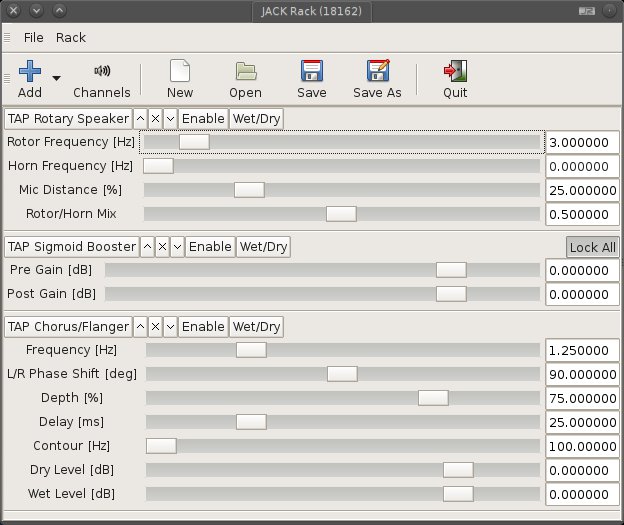Move TAP Sigmoid Booster up with arrow

pyautogui.click(x=148, y=246)
